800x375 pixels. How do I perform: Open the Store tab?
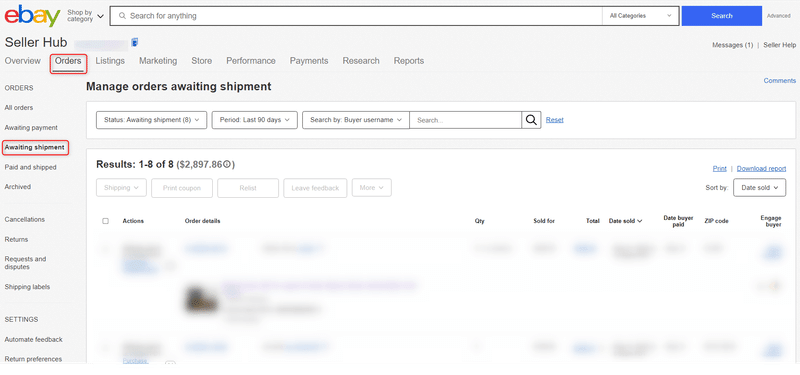point(202,61)
